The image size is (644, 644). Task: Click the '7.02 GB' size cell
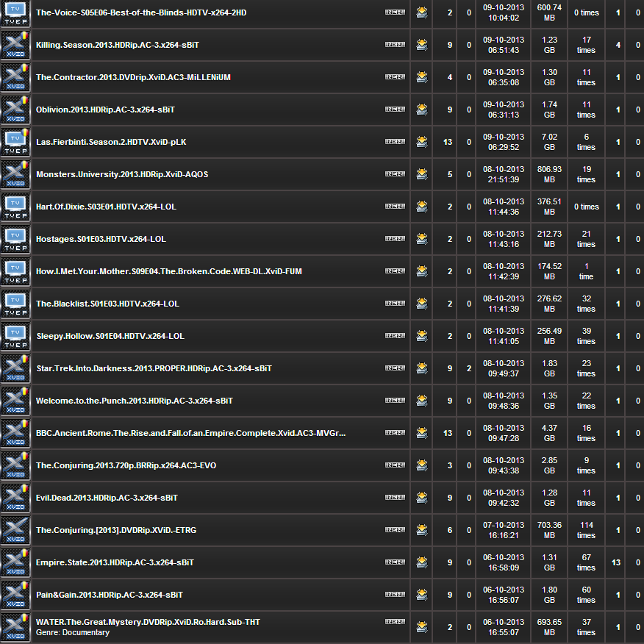(x=549, y=142)
